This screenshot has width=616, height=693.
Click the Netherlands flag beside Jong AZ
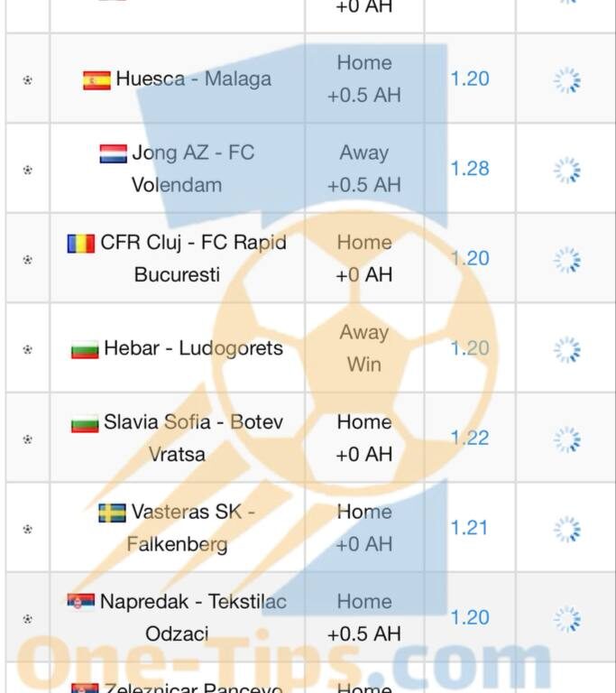coord(113,153)
